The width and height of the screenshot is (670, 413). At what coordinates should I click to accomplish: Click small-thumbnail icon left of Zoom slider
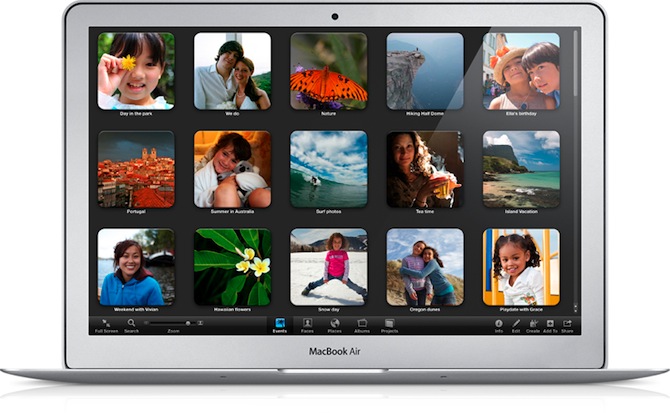pyautogui.click(x=146, y=323)
